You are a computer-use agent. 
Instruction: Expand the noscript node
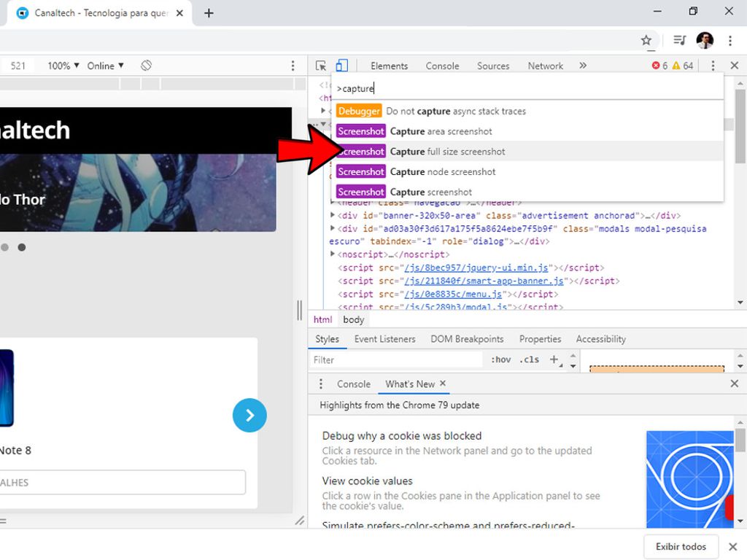pos(333,254)
